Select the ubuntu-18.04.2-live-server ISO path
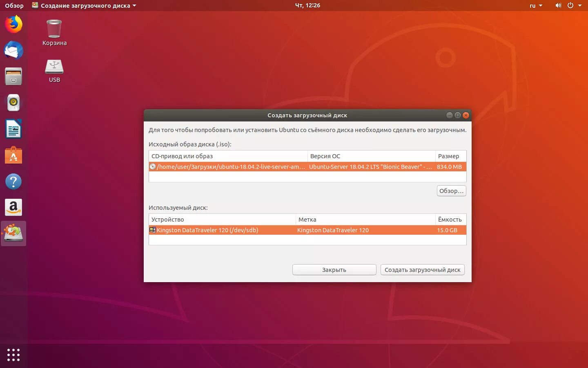Screen dimensions: 588x368 (231, 167)
